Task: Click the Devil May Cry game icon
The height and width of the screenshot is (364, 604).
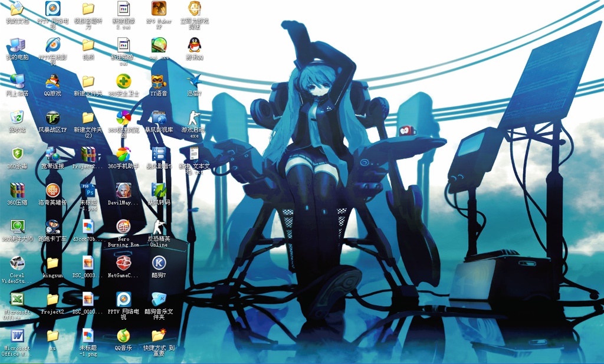Action: click(124, 190)
